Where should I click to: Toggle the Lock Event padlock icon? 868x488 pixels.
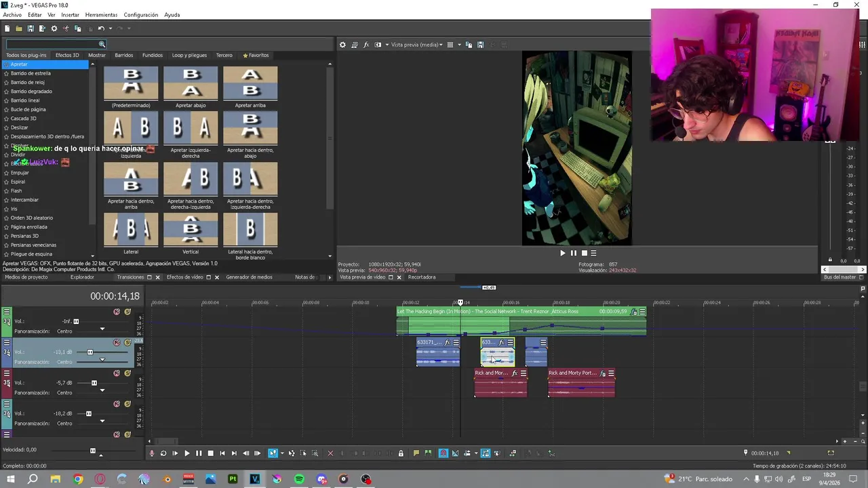click(401, 453)
